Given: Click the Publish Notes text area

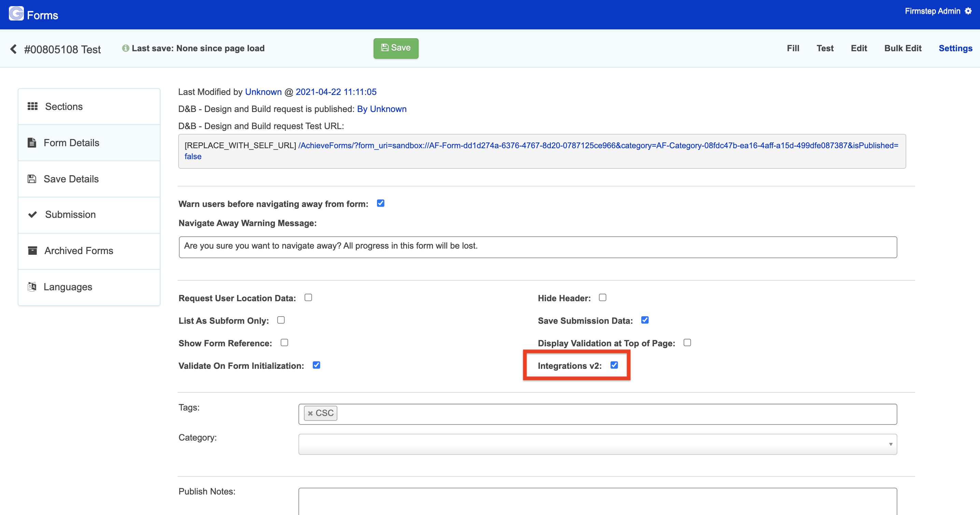Looking at the screenshot, I should 598,501.
